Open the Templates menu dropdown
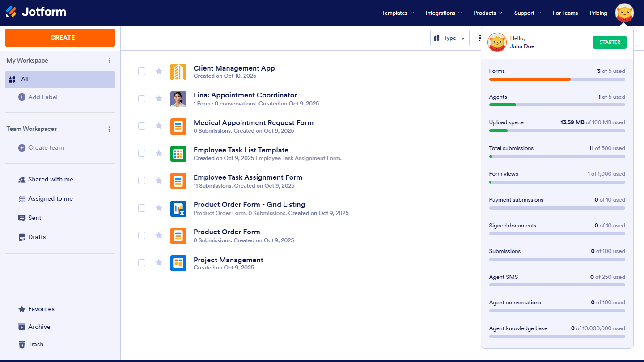Screen dimensions: 644x362 point(398,13)
